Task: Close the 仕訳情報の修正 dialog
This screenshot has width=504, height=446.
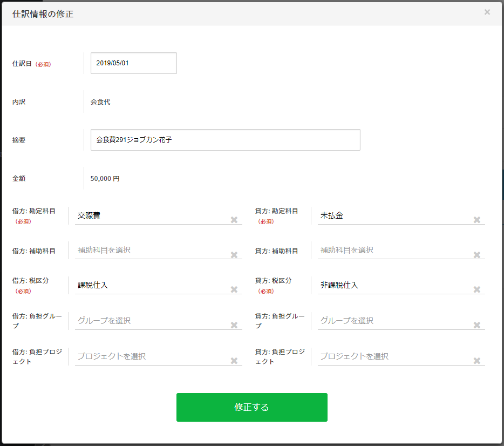Action: tap(487, 12)
